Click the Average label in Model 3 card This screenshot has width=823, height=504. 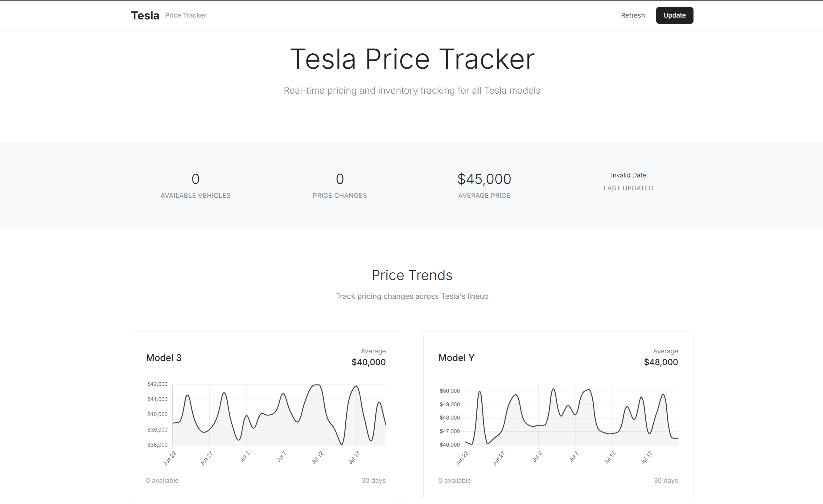pos(373,351)
